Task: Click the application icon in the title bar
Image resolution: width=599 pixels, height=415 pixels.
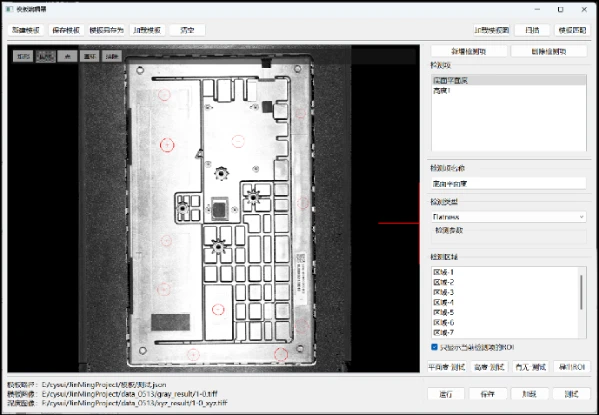Action: pyautogui.click(x=10, y=9)
